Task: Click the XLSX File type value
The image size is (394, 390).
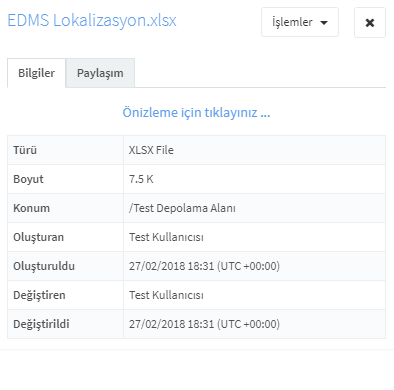Action: tap(151, 150)
